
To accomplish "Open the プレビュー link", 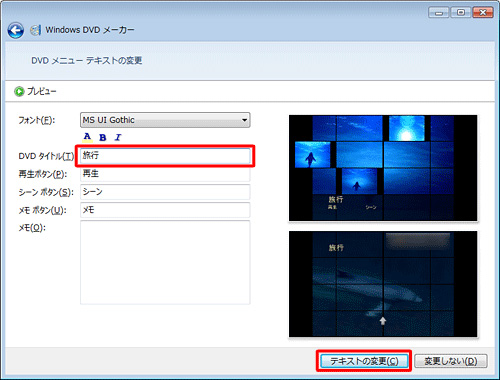I will 42,91.
